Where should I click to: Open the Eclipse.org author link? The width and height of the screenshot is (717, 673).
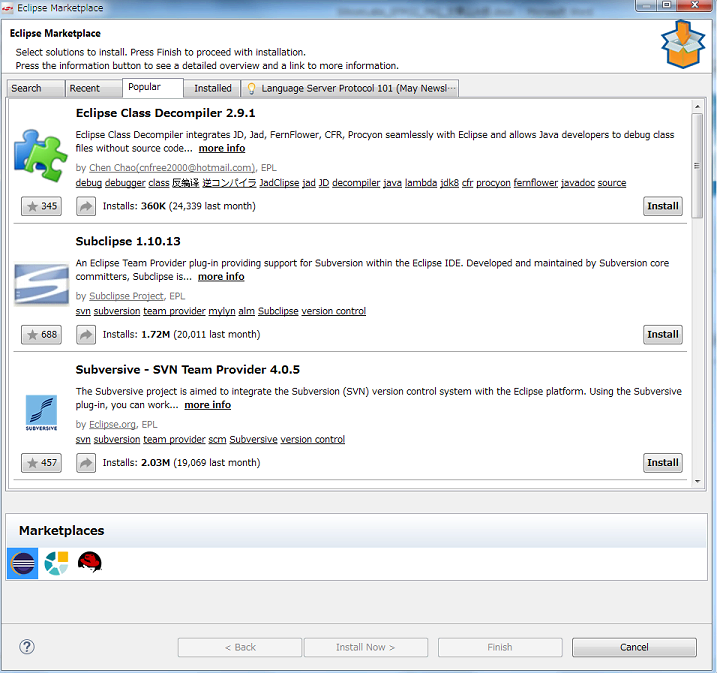[x=112, y=425]
